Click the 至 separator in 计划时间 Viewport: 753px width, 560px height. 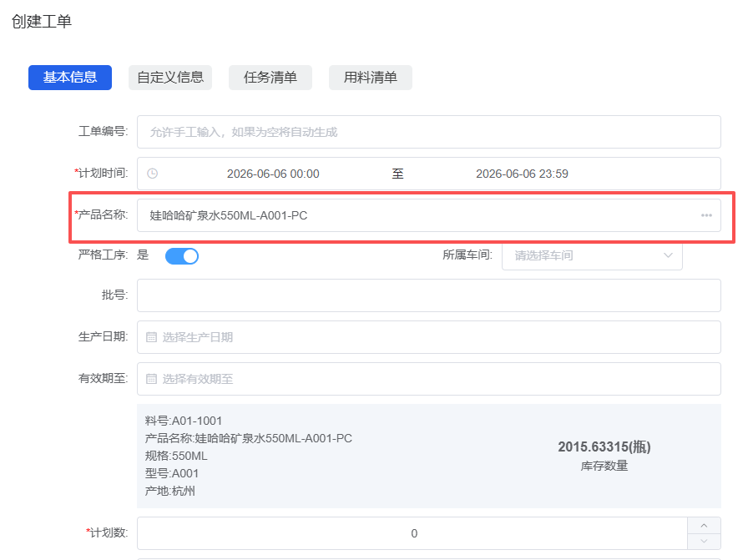(x=397, y=174)
